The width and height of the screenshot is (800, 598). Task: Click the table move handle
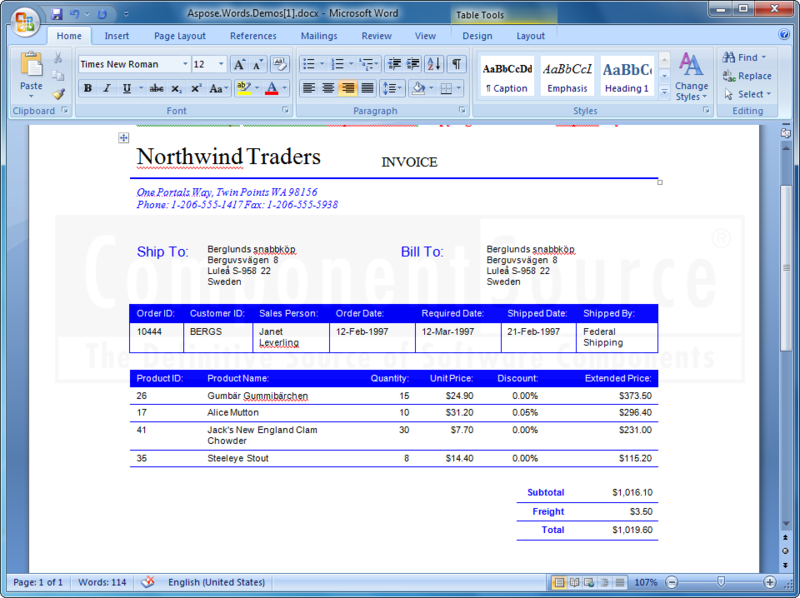pos(123,138)
